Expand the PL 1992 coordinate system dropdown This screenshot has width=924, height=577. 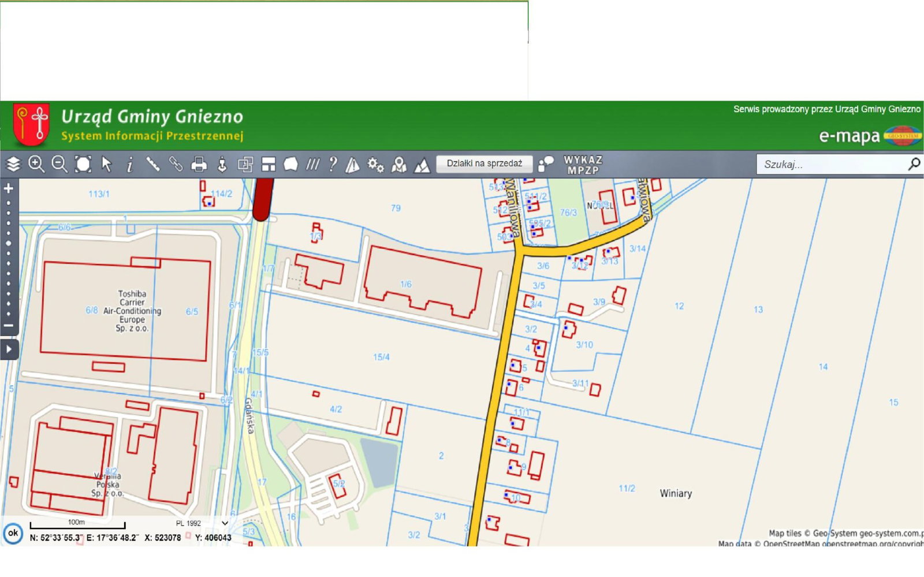(225, 523)
